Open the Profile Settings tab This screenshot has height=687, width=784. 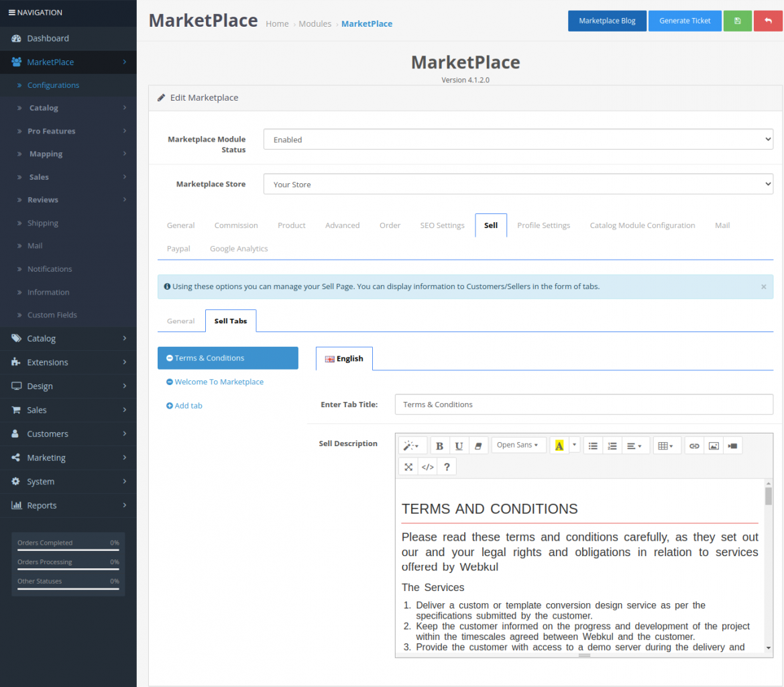tap(543, 225)
